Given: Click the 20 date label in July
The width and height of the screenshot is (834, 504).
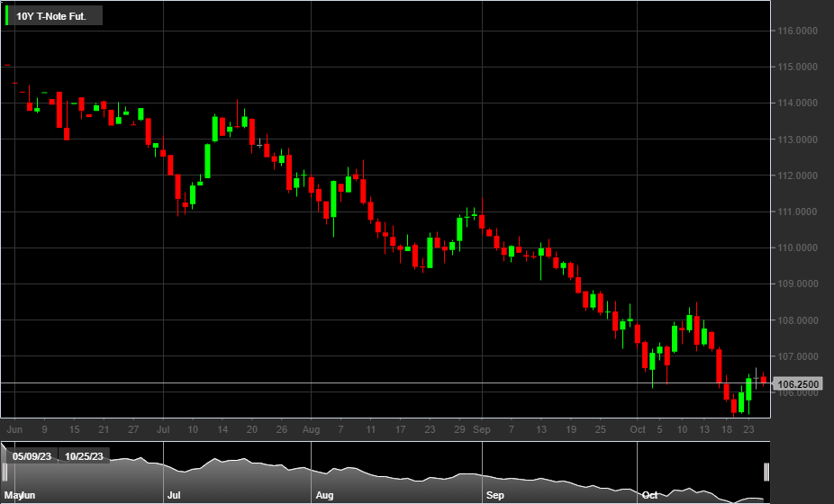Looking at the screenshot, I should 252,429.
